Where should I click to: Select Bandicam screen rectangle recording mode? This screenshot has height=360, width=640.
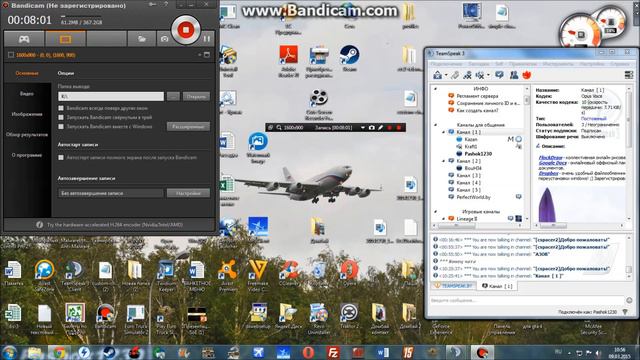tap(65, 39)
